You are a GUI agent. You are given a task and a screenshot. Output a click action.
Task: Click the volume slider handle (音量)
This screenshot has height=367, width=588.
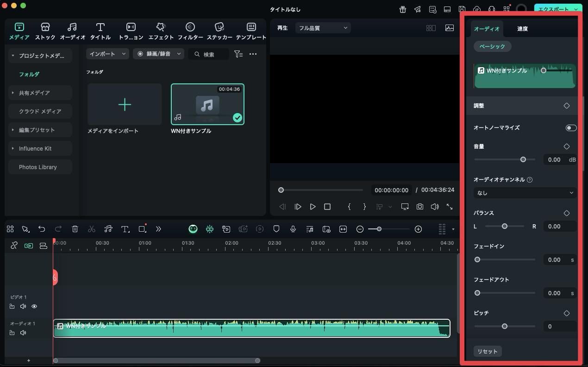[523, 159]
